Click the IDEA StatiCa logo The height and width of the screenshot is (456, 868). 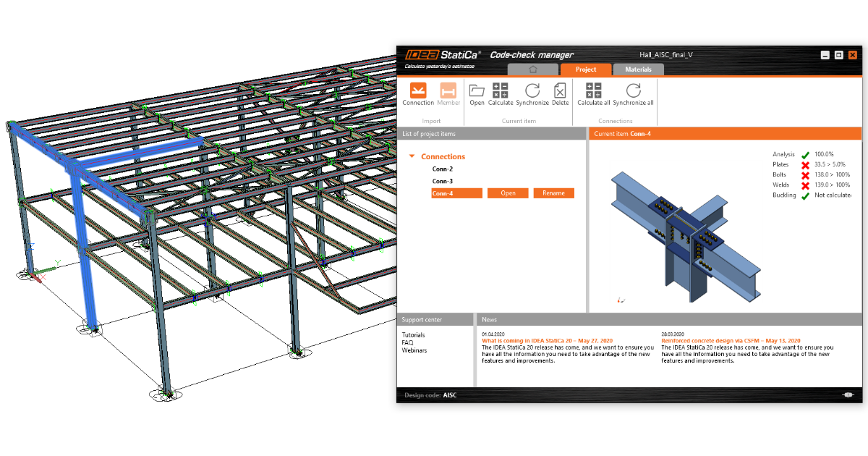pyautogui.click(x=443, y=54)
